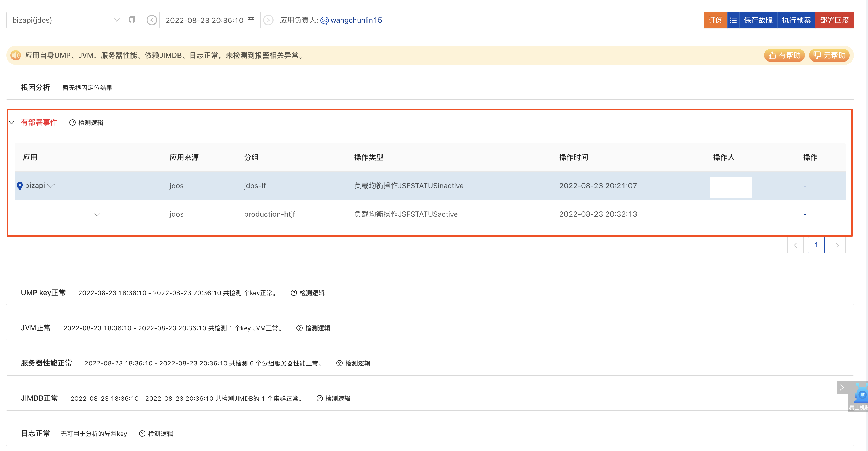Click the 保存故障 button
Viewport: 868px width, 451px height.
[x=758, y=20]
